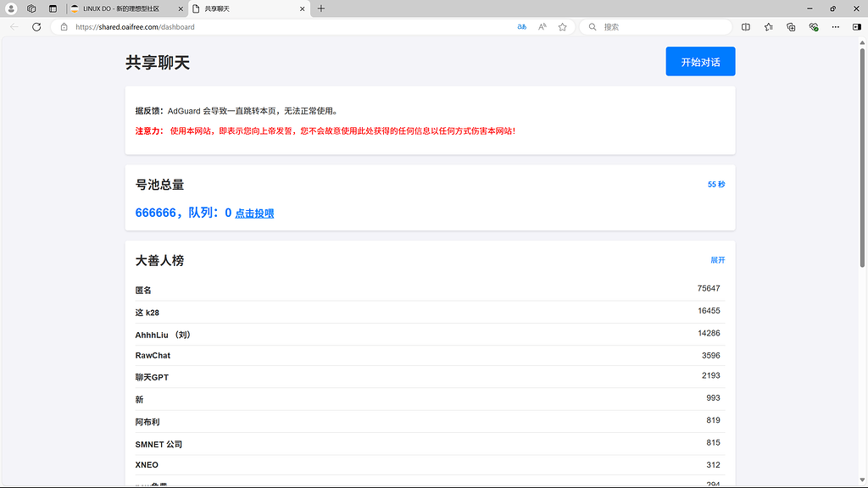Open the settings and more menu
The height and width of the screenshot is (488, 868).
(x=835, y=26)
